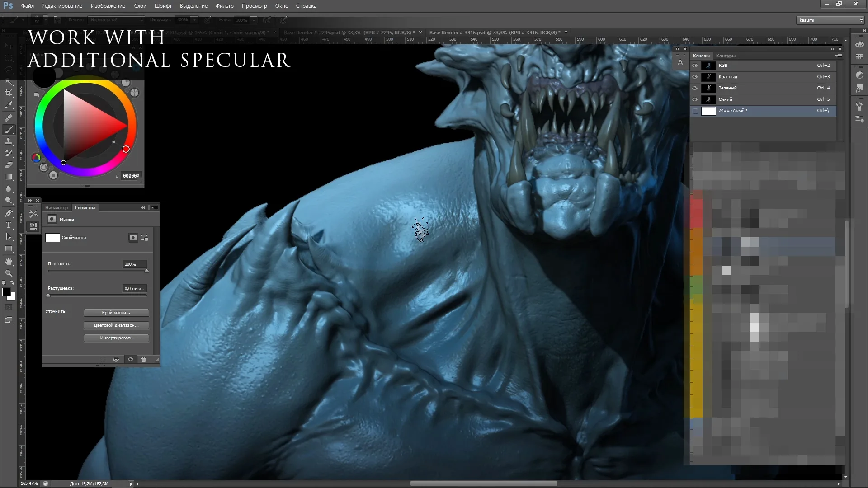Select the Crop tool in the toolbar
The image size is (868, 488).
[x=9, y=93]
